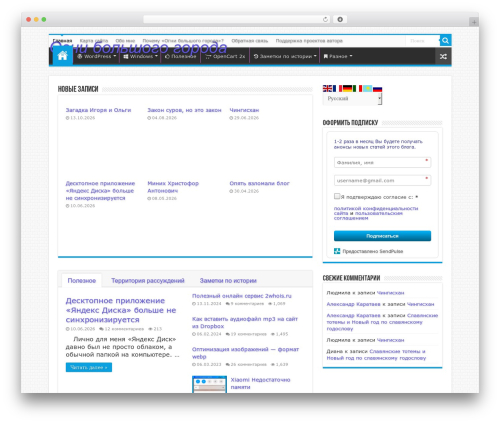The height and width of the screenshot is (423, 500).
Task: Select the United Kingdom flag language
Action: [327, 88]
